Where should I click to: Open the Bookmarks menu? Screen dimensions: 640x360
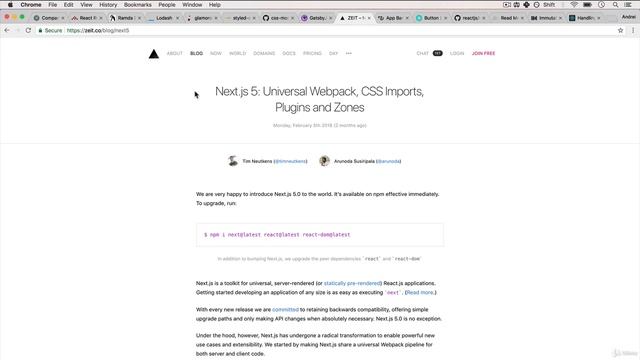pyautogui.click(x=138, y=5)
